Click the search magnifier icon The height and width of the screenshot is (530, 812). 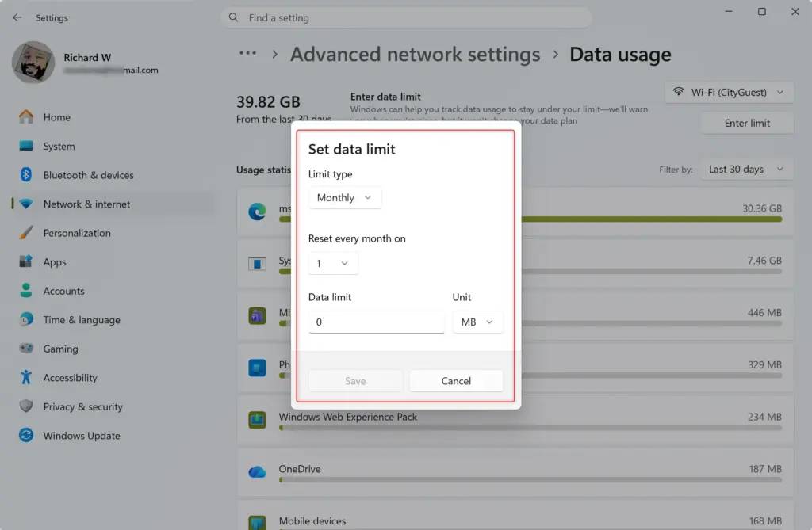234,17
